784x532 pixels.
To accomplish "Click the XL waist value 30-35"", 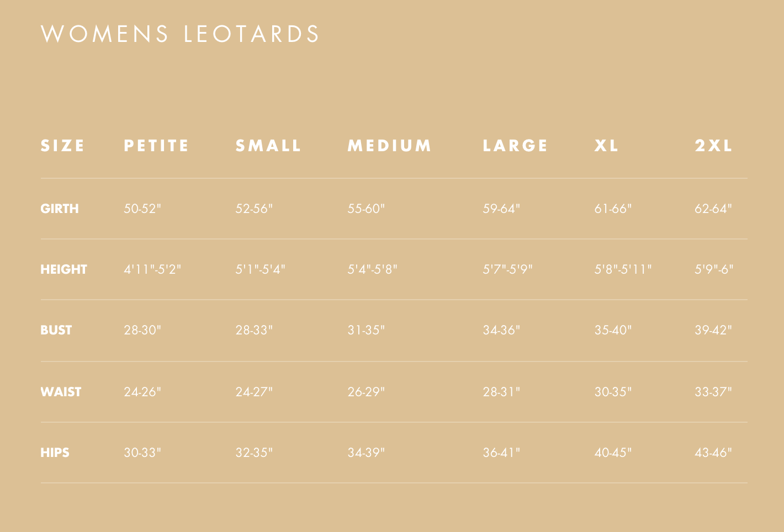I will 613,392.
